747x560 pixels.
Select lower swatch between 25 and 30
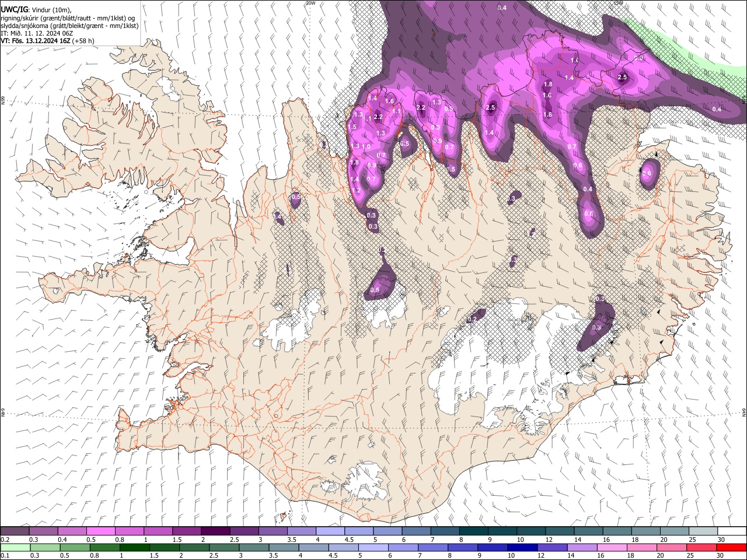pyautogui.click(x=701, y=547)
